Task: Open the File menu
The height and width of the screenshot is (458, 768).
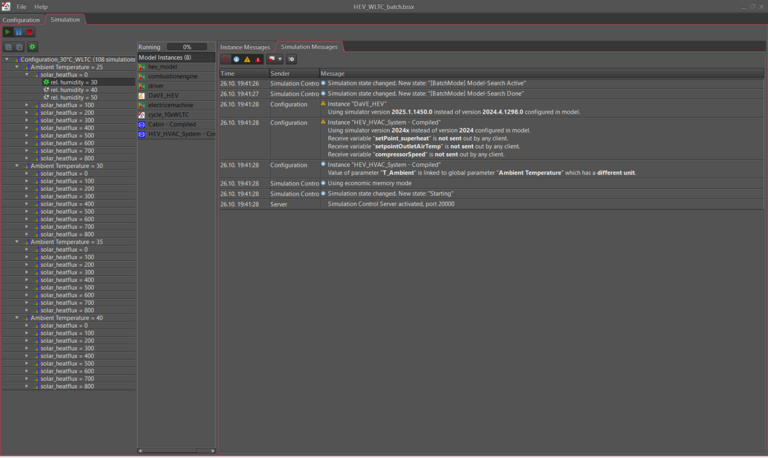Action: coord(21,7)
